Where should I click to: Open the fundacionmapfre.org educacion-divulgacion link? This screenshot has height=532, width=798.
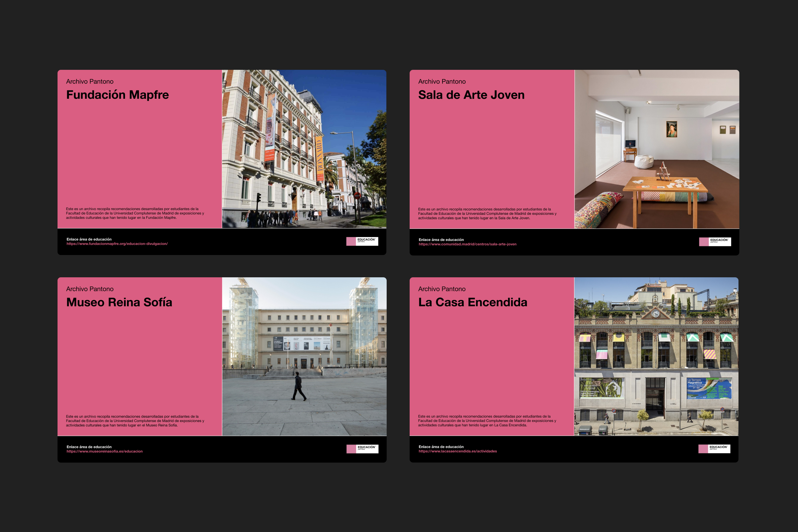(117, 244)
